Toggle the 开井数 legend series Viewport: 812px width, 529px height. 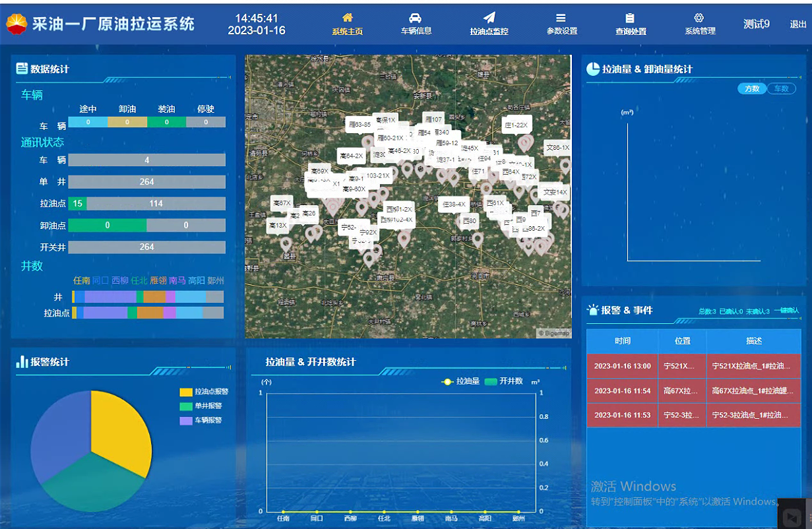(503, 381)
